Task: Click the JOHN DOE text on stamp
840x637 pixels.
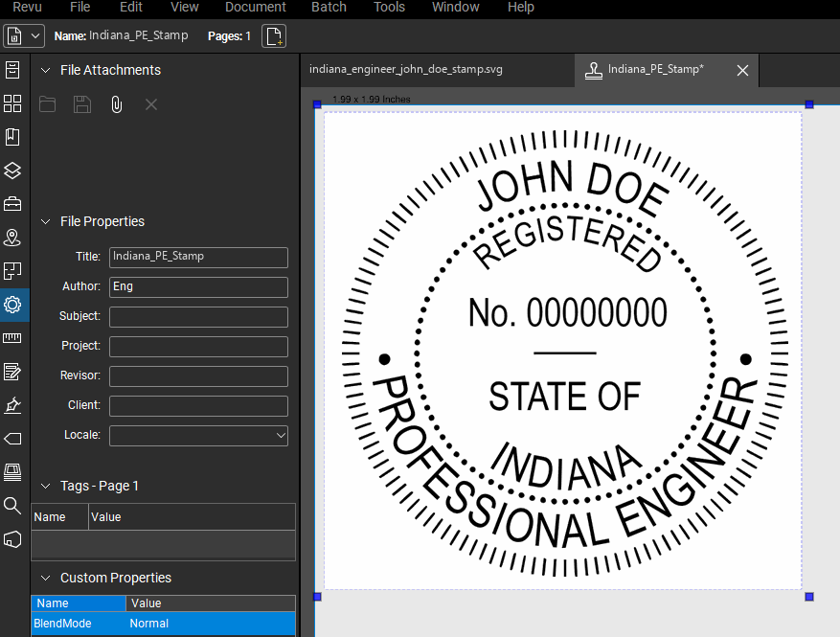Action: pos(572,188)
